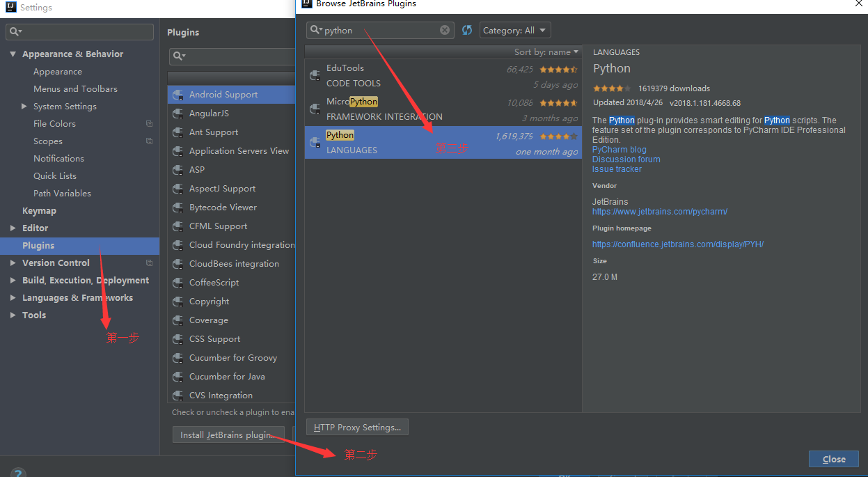This screenshot has height=477, width=868.
Task: Reload the JetBrains plugin list
Action: 467,30
